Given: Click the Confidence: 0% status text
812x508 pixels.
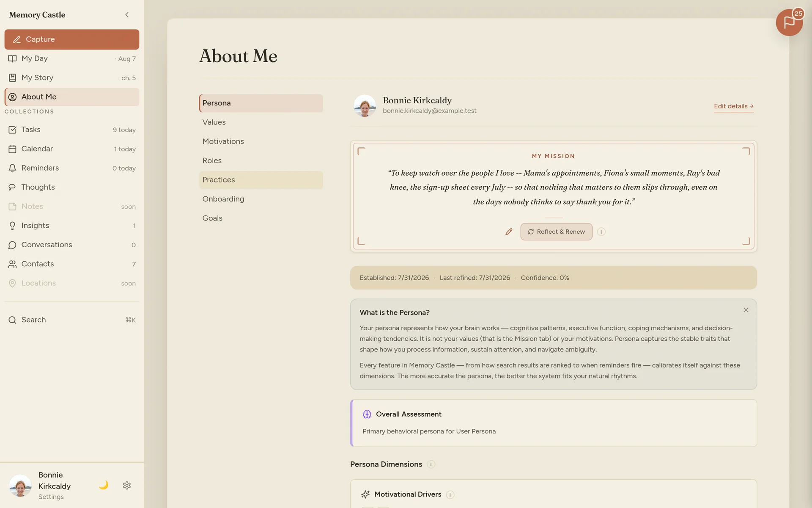Looking at the screenshot, I should coord(545,278).
